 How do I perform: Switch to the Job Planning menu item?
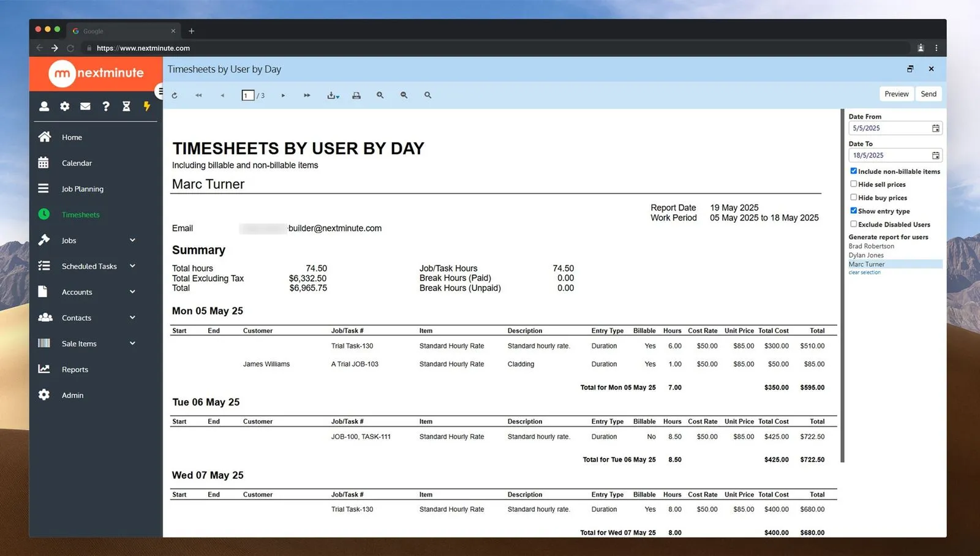coord(82,189)
